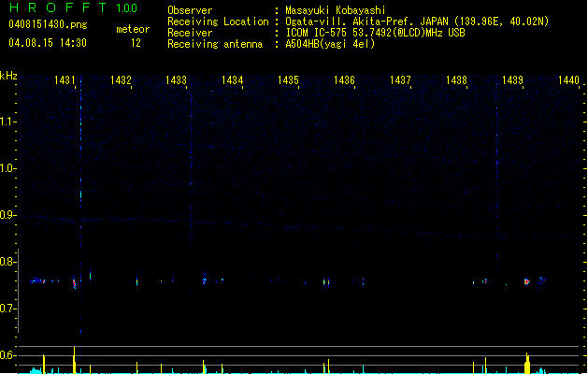Click the 0.7 frequency axis label
588x374 pixels.
[7, 309]
